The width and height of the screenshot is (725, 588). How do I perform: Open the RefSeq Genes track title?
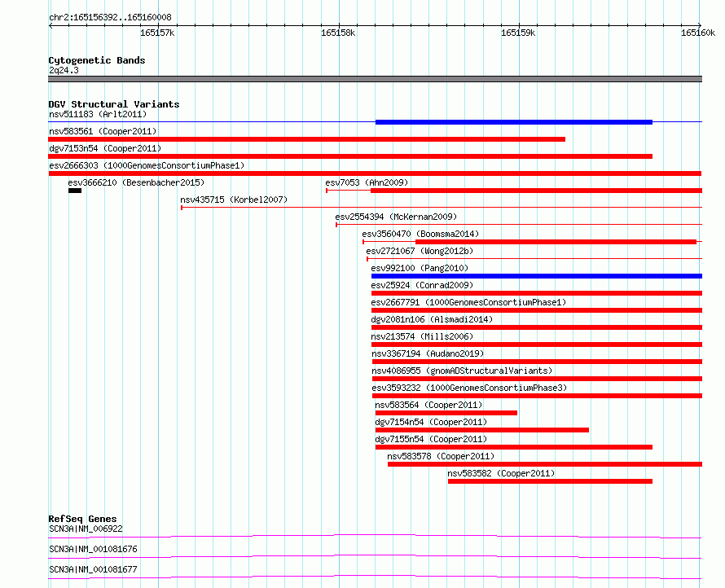[82, 519]
